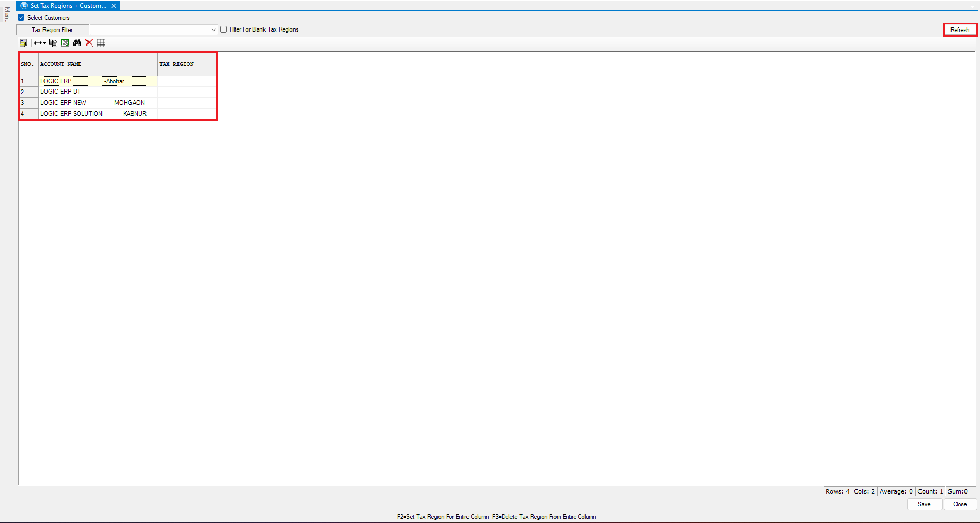Open the column width arrows dropdown
This screenshot has width=980, height=523.
[40, 43]
